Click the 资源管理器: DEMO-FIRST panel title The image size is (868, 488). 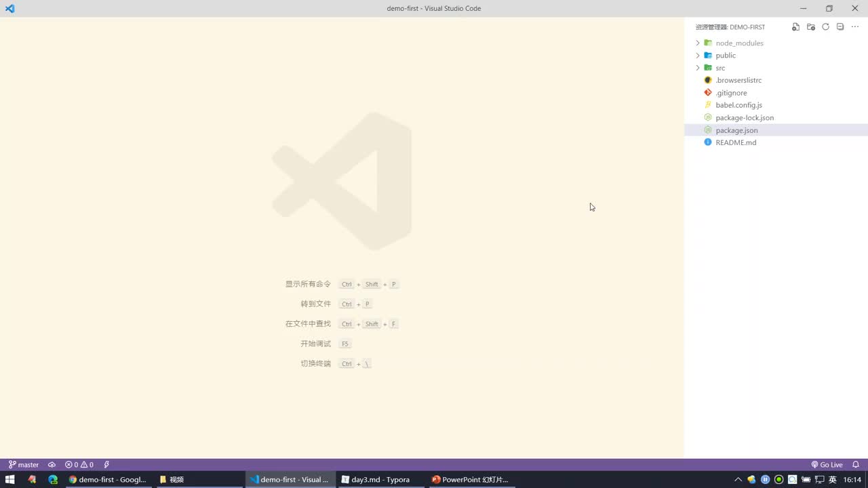tap(730, 27)
